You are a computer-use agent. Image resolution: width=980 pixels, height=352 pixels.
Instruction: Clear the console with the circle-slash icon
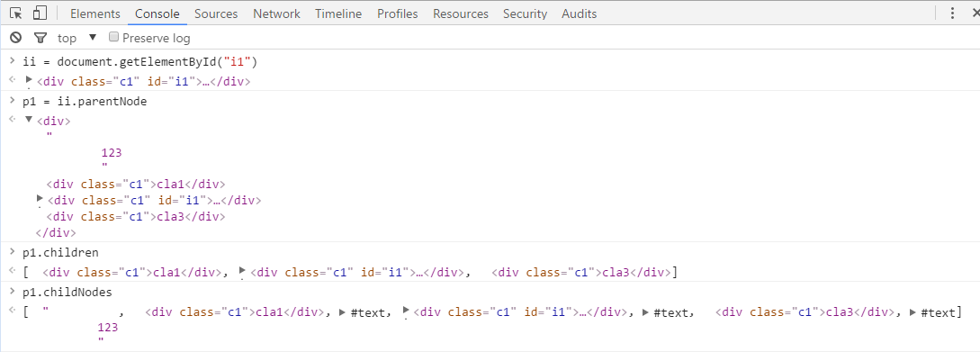click(x=15, y=38)
